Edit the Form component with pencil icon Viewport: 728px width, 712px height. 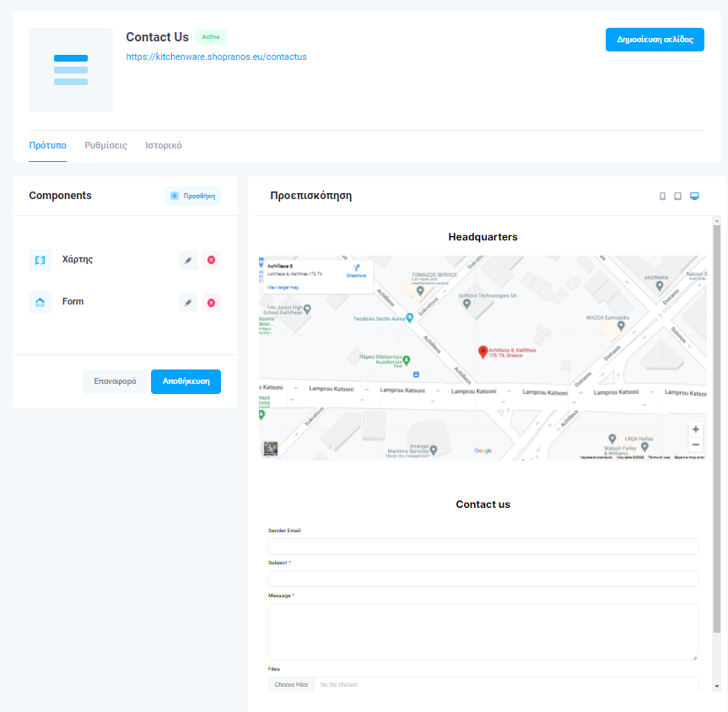pyautogui.click(x=188, y=302)
